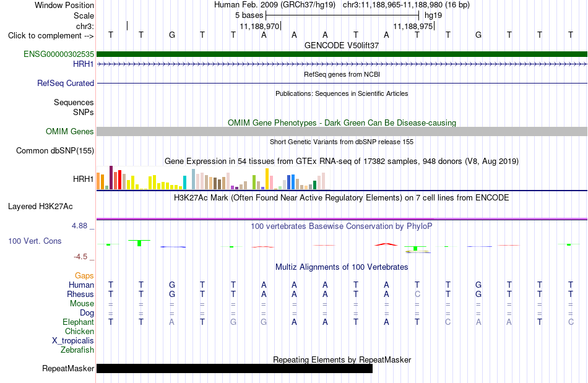Screen dimensions: 588x383
Task: Open 'Short Genetic Variants from dbSNP release 155'
Action: (x=342, y=142)
